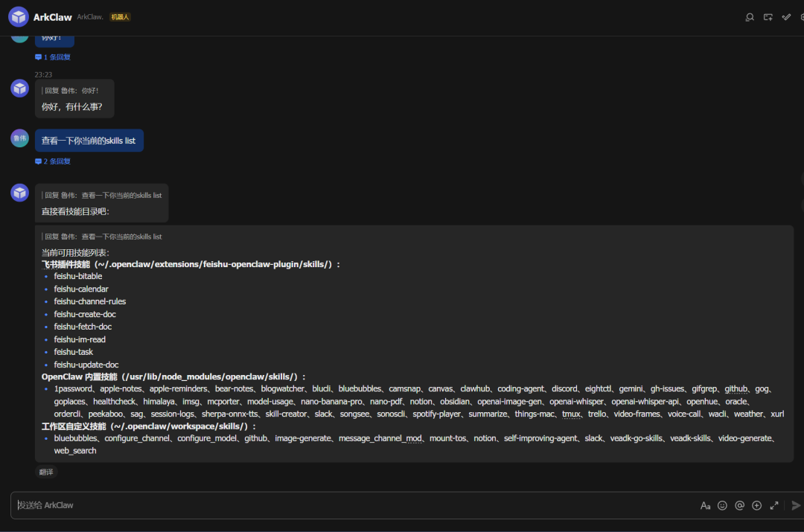Viewport: 804px width, 532px height.
Task: Open the emoji picker
Action: point(722,505)
